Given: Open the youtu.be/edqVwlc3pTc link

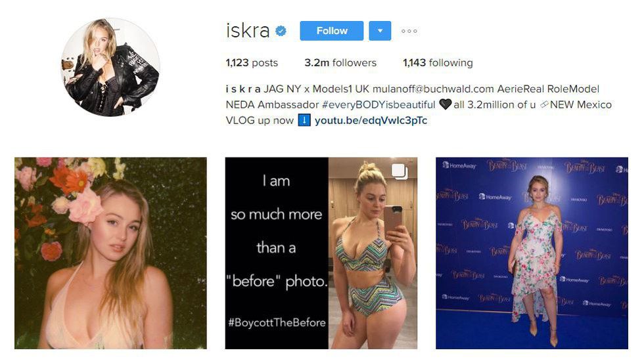Looking at the screenshot, I should click(371, 120).
